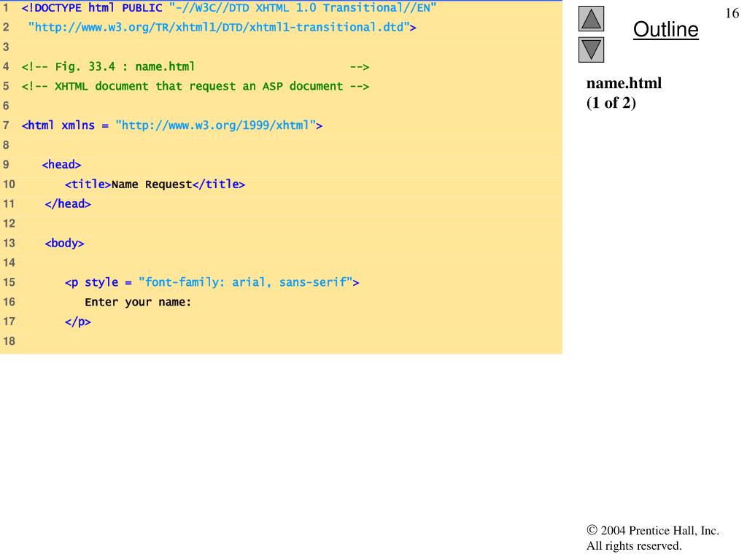Click the down arrow navigation button
Viewport: 747px width, 560px height.
pos(591,50)
